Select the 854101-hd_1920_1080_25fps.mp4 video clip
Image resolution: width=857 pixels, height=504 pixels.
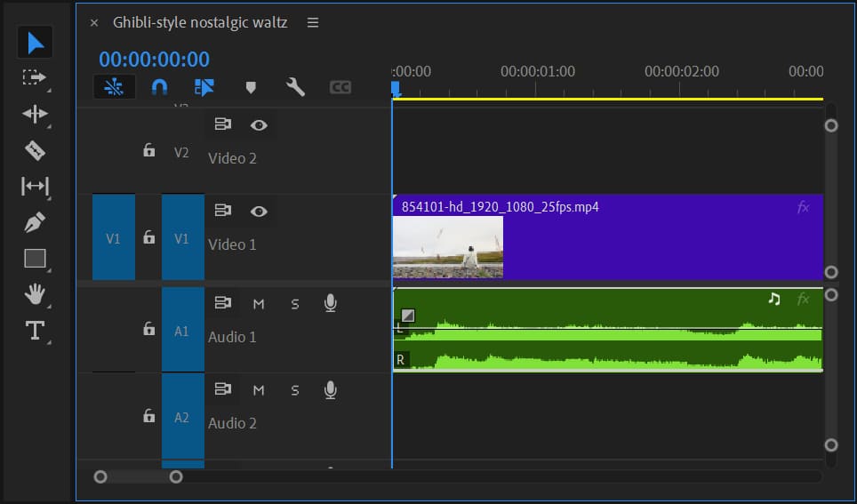click(x=608, y=237)
